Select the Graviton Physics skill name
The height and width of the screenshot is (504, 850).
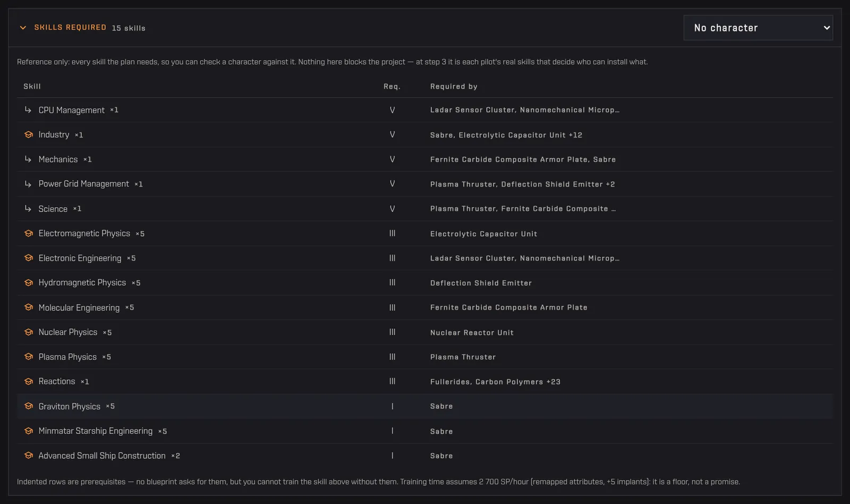coord(70,406)
